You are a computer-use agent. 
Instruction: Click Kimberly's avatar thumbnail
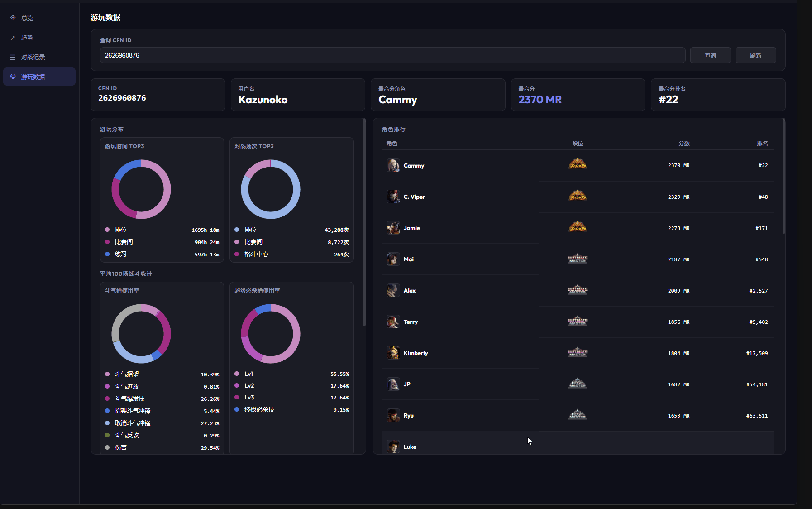pos(393,352)
